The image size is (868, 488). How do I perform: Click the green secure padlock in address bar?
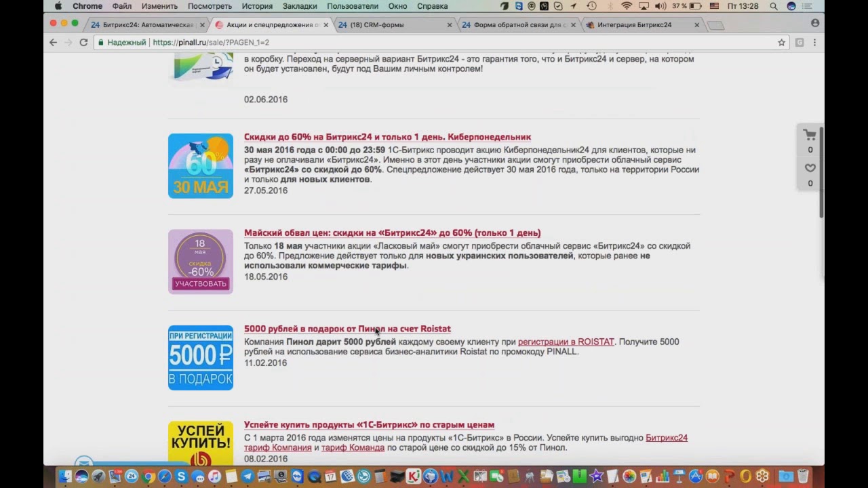tap(100, 42)
